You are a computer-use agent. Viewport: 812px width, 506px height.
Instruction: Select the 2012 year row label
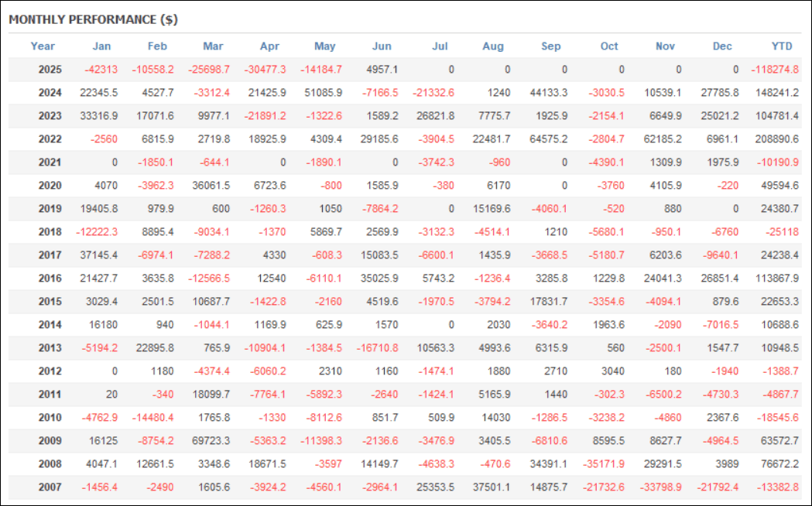50,371
